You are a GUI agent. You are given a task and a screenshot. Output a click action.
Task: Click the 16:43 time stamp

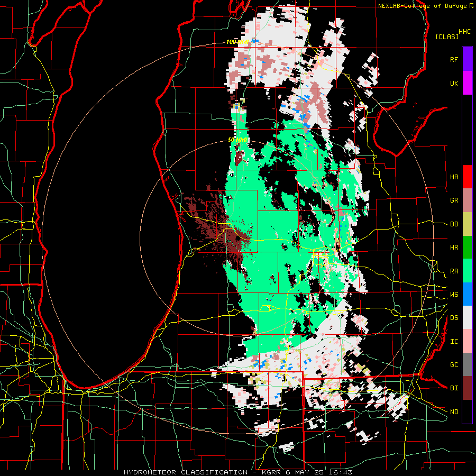click(342, 472)
